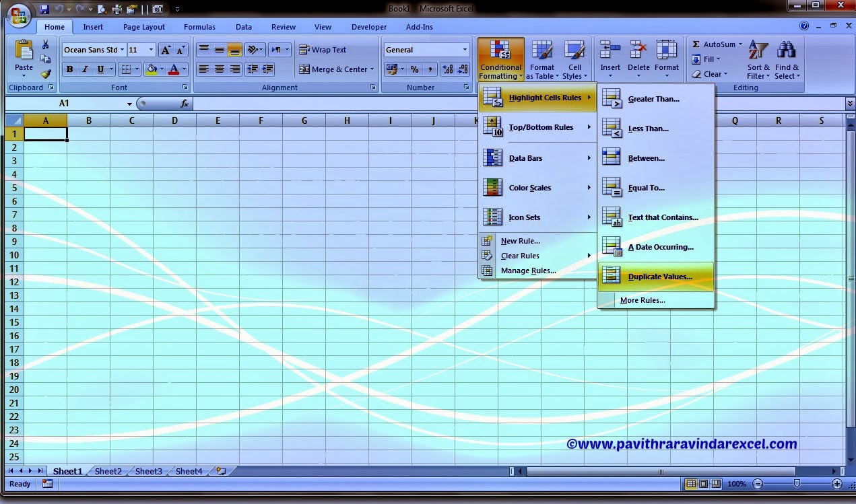Center text horizontally
Screen dimensions: 856x504
tap(219, 69)
